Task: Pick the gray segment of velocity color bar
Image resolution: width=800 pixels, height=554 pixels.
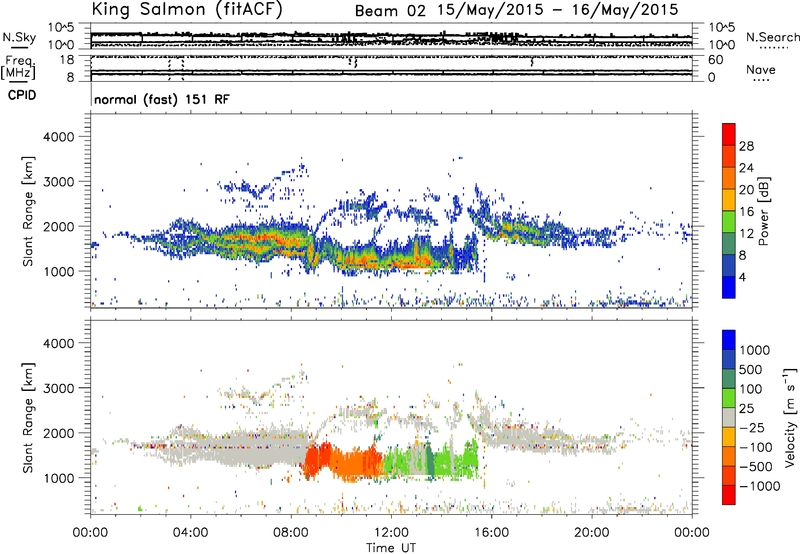Action: [x=729, y=417]
